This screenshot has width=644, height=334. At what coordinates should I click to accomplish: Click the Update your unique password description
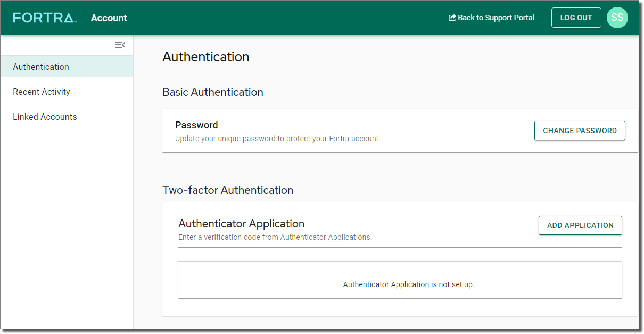[x=277, y=139]
